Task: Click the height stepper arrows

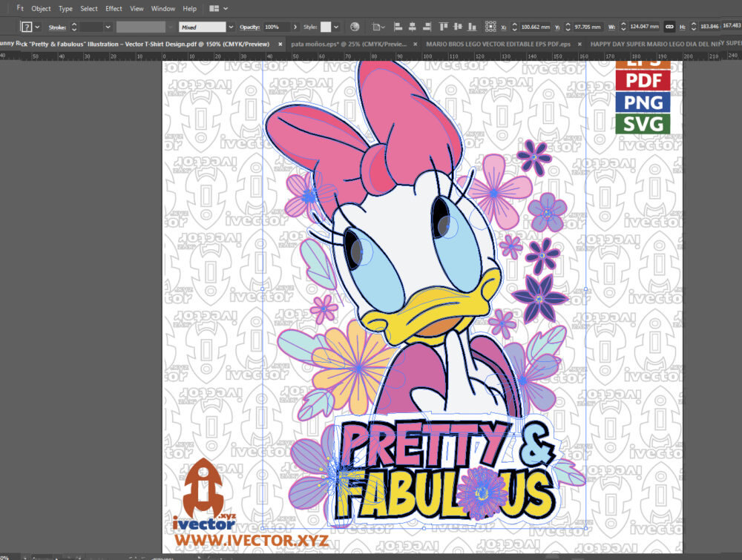Action: click(694, 27)
